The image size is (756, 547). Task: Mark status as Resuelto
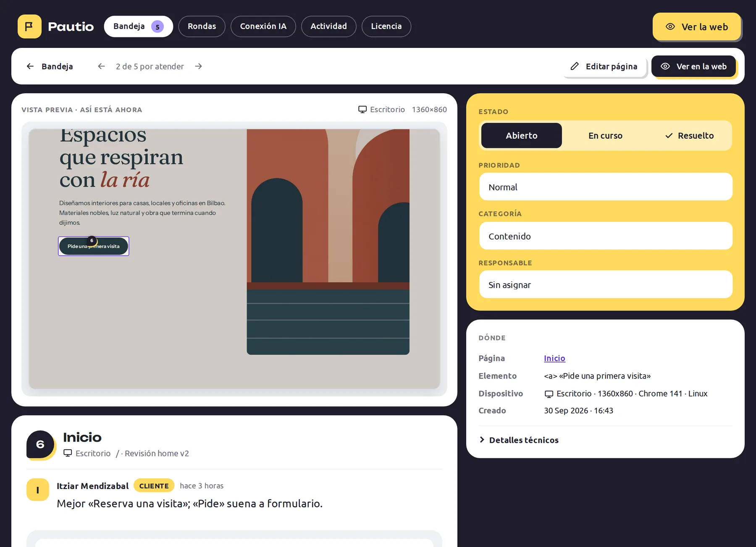689,136
